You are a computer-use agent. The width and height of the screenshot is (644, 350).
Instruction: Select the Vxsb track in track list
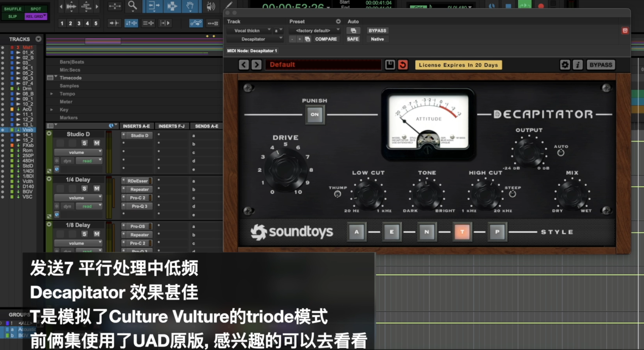28,130
